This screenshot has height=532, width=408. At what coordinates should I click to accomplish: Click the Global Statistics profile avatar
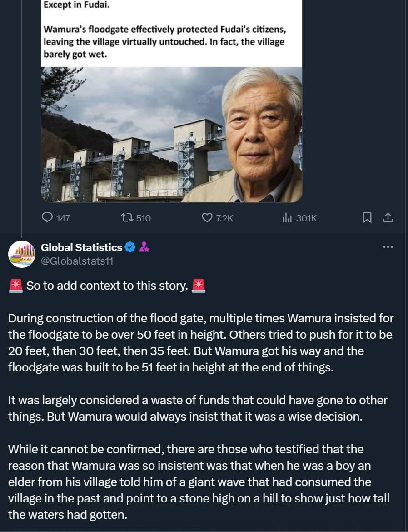click(22, 254)
